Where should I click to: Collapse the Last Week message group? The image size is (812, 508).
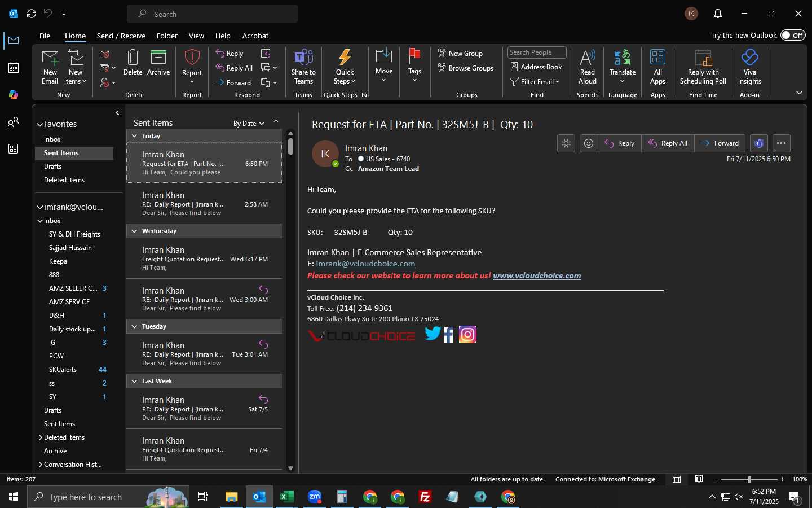134,381
